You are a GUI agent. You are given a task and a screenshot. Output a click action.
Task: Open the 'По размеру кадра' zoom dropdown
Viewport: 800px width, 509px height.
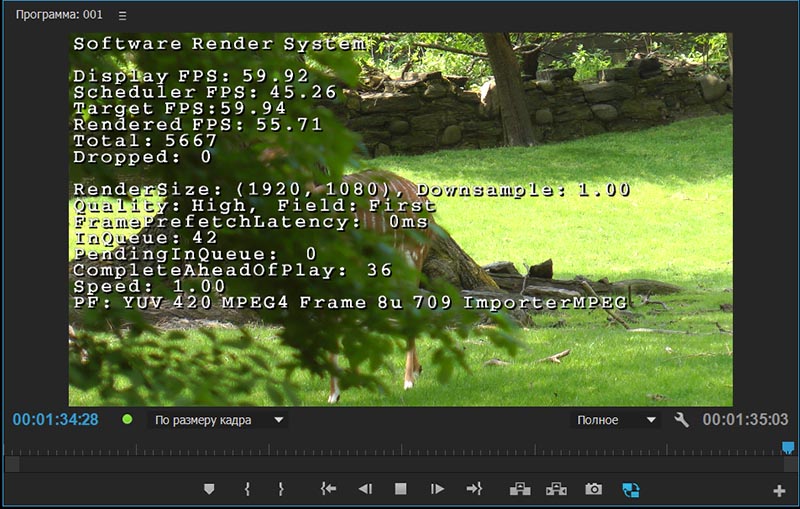(218, 420)
